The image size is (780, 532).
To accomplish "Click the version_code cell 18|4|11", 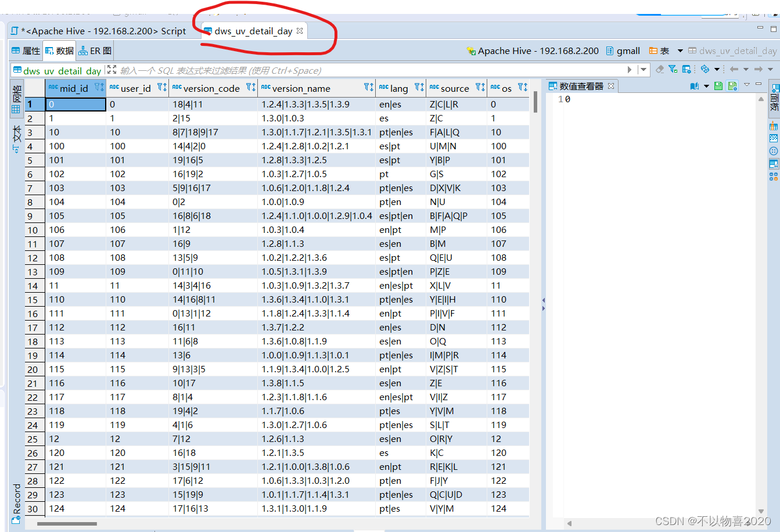I will [213, 105].
